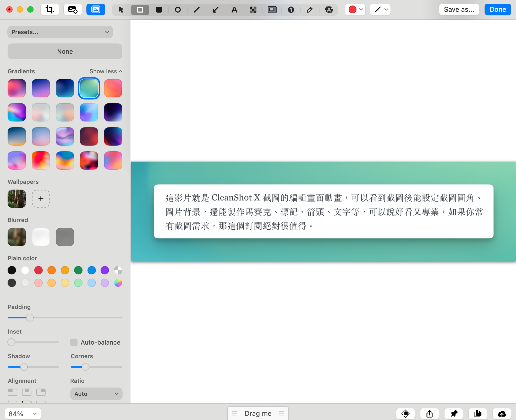Select the red-orange fiery gradient swatch
This screenshot has height=420, width=516.
tap(41, 161)
